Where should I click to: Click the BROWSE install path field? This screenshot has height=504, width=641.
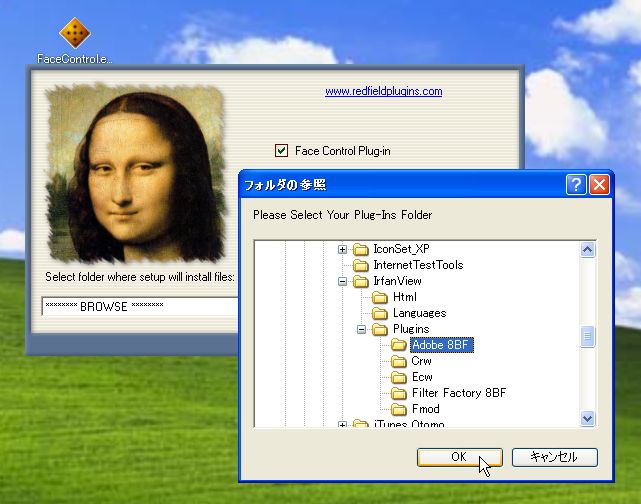(140, 306)
